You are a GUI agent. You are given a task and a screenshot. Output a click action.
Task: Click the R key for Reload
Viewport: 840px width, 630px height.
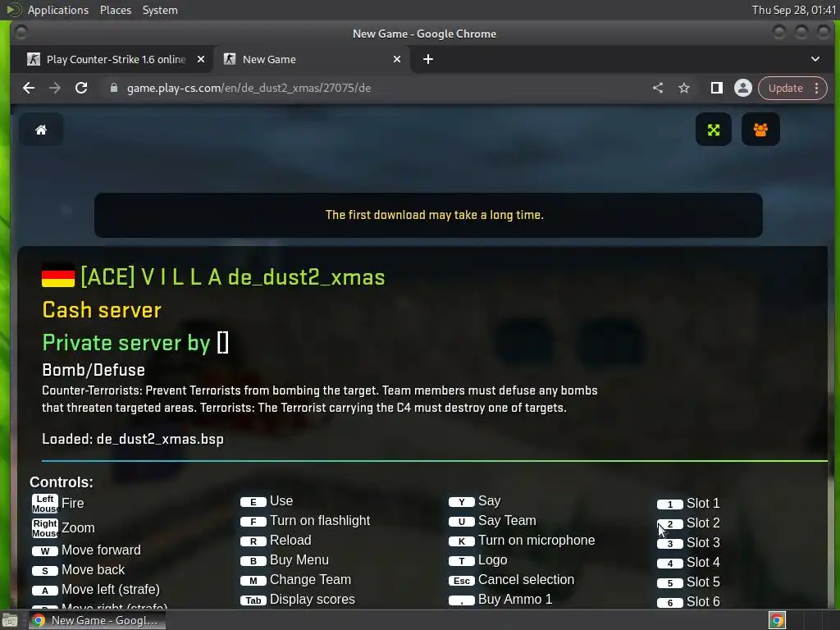tap(253, 541)
